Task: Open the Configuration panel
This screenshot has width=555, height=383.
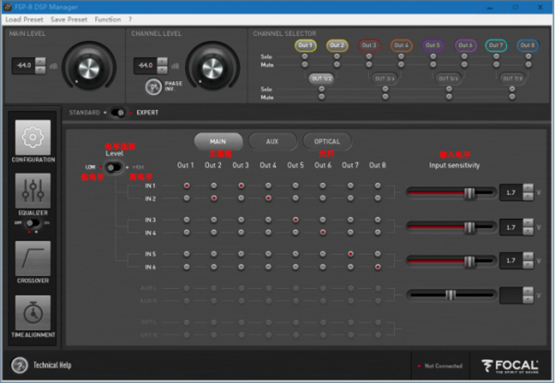Action: [x=33, y=137]
